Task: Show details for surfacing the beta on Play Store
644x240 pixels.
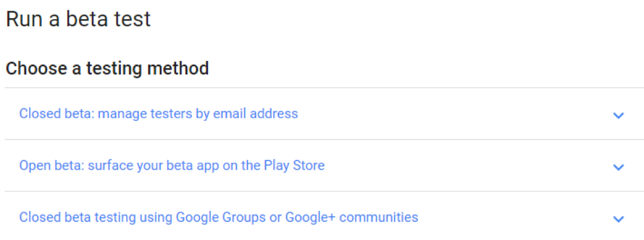Action: [618, 167]
